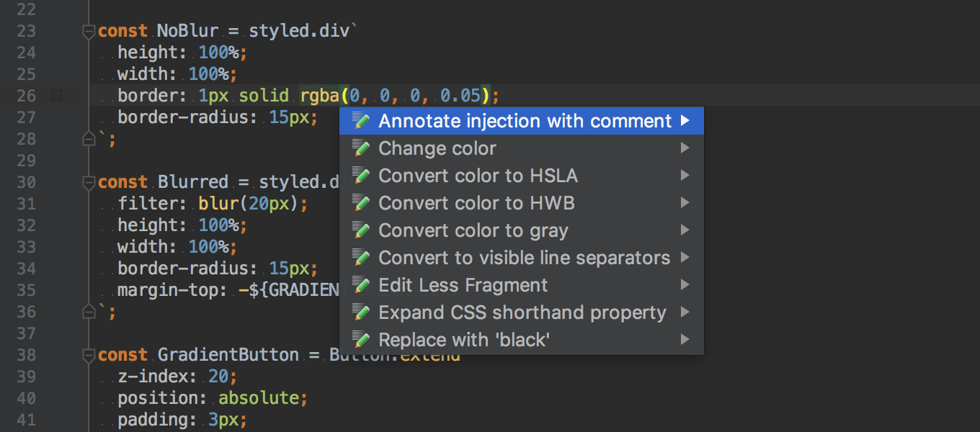The height and width of the screenshot is (432, 980).
Task: Click the pencil icon beside Annotate injection with comment
Action: tap(362, 121)
